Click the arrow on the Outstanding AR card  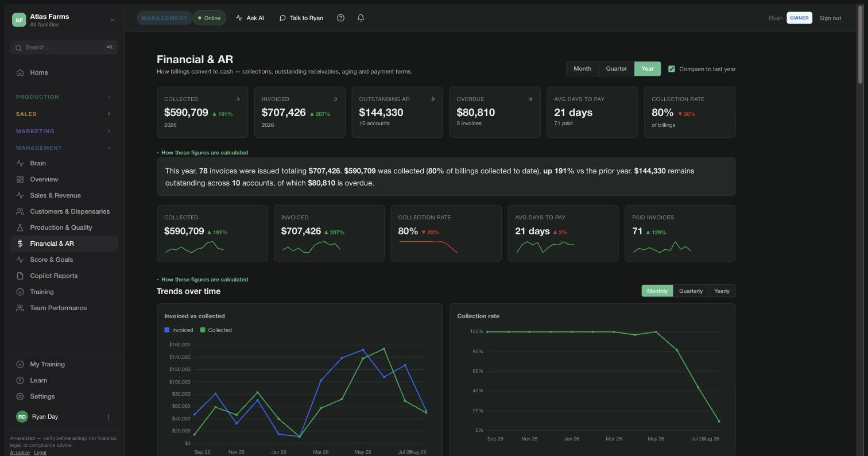coord(432,99)
